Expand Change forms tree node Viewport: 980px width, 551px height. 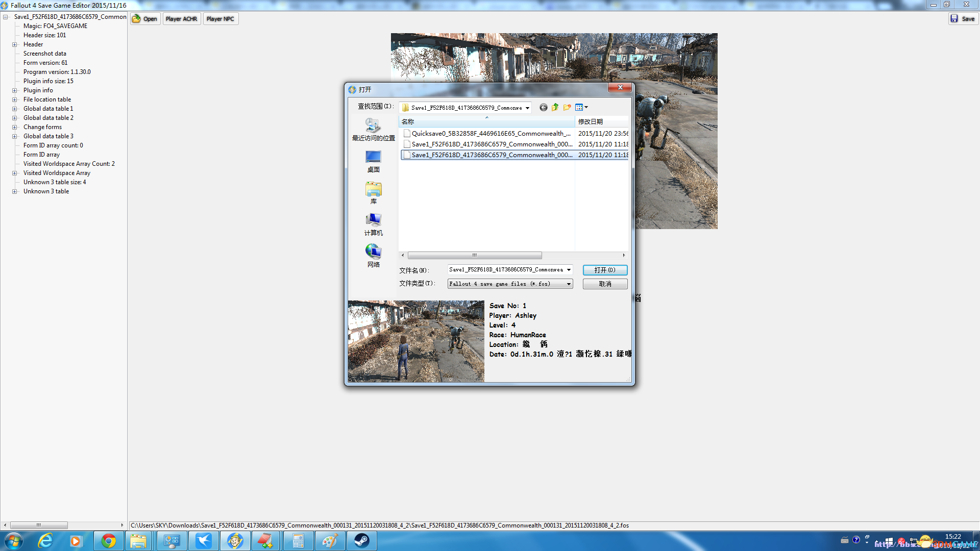point(15,127)
